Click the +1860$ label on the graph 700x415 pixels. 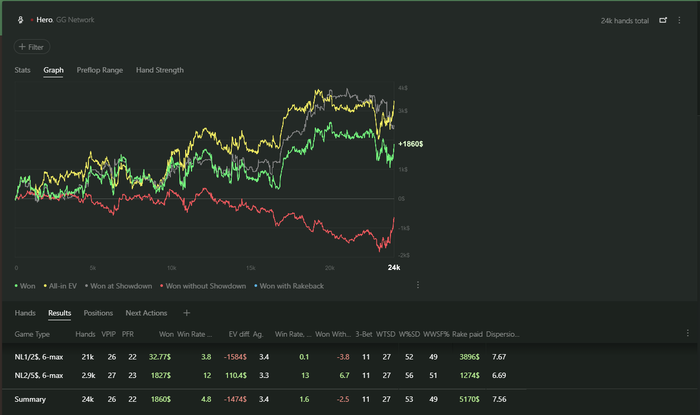pyautogui.click(x=411, y=144)
